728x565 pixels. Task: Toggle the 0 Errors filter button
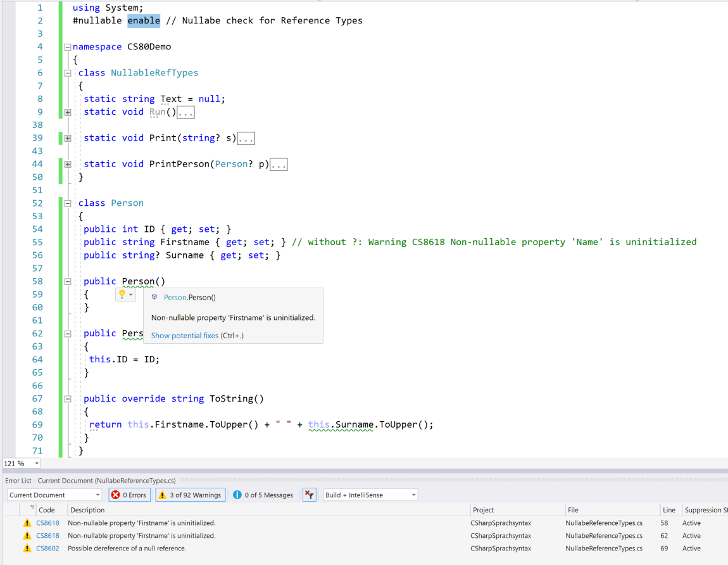[129, 495]
